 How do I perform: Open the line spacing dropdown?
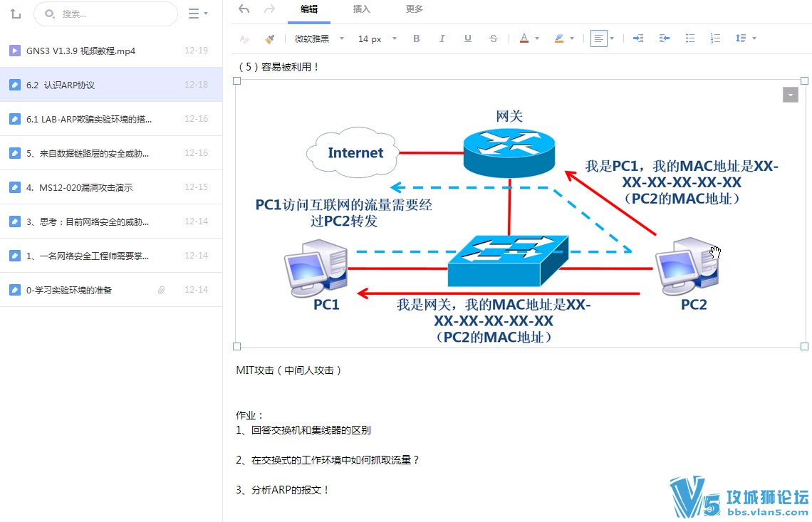click(x=745, y=38)
